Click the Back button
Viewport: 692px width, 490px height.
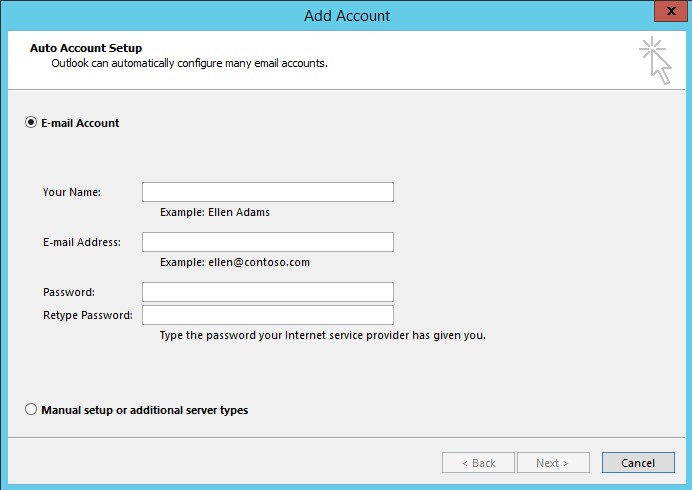pos(478,463)
